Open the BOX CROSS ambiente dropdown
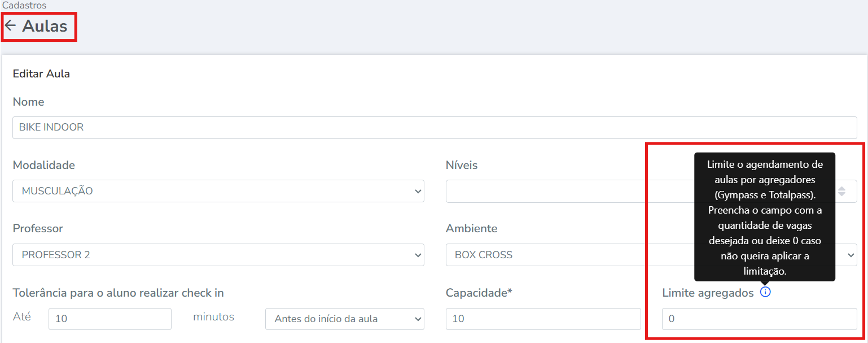Screen dimensions: 868x343 pos(651,255)
